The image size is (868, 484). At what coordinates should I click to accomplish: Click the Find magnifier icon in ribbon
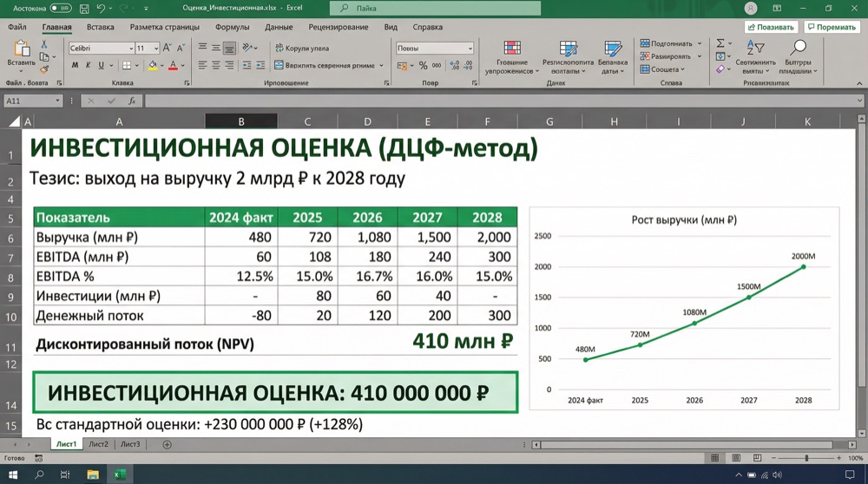(798, 48)
